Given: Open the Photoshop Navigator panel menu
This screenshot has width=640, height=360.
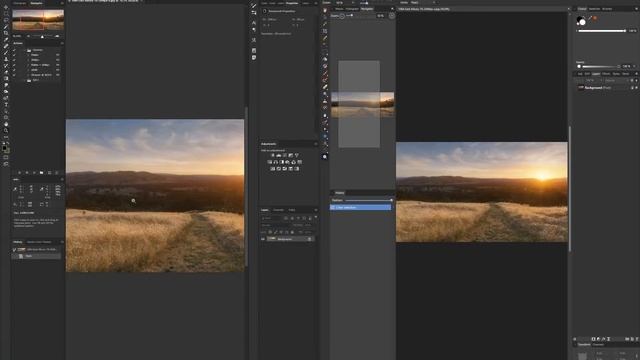Looking at the screenshot, I should tap(62, 3).
